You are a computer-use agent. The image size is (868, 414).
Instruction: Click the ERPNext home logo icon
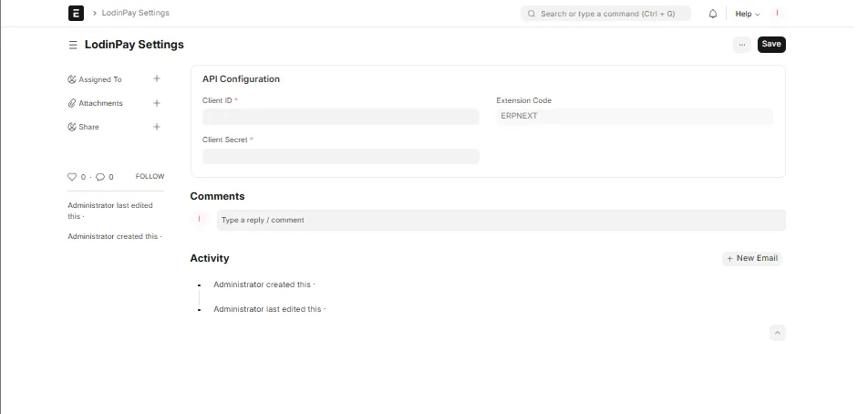click(x=76, y=14)
